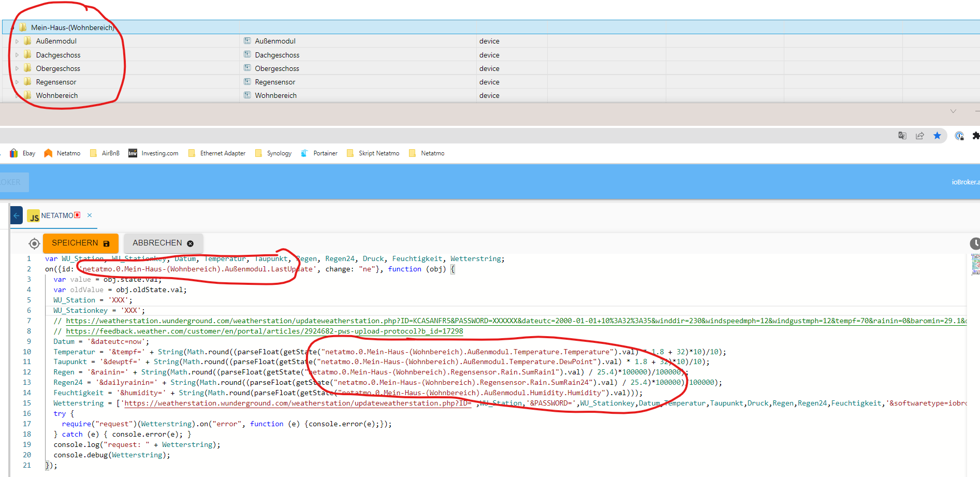Click the code minimap on the right
Screen dimensions: 980x477
click(x=975, y=264)
